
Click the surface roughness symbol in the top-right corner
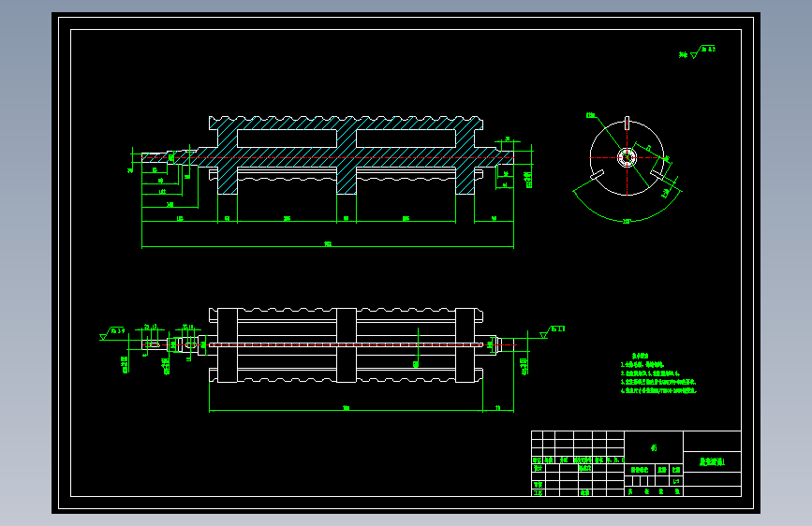tap(697, 51)
